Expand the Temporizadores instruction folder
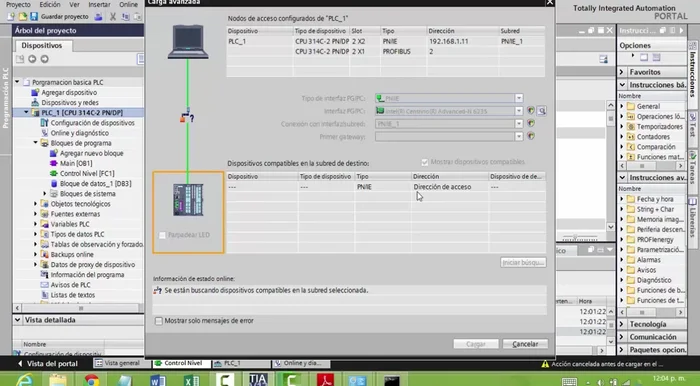The image size is (700, 386). click(622, 127)
